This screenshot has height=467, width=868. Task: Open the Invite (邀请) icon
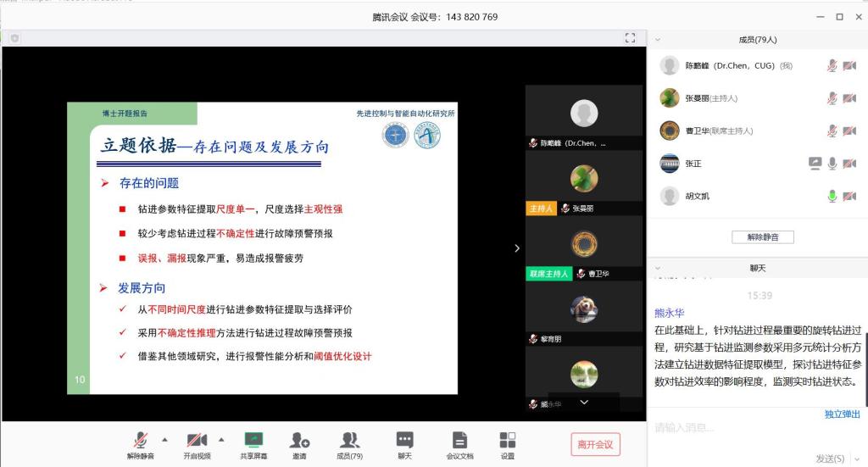tap(299, 441)
